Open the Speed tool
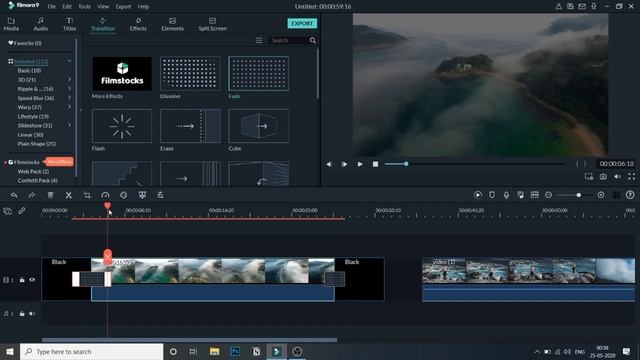The width and height of the screenshot is (640, 360). 105,195
